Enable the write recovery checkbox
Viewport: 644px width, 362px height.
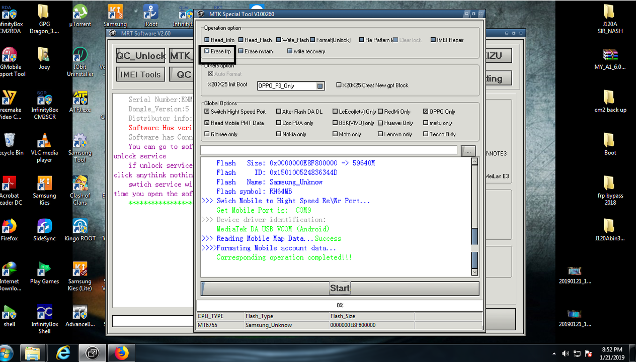[290, 51]
